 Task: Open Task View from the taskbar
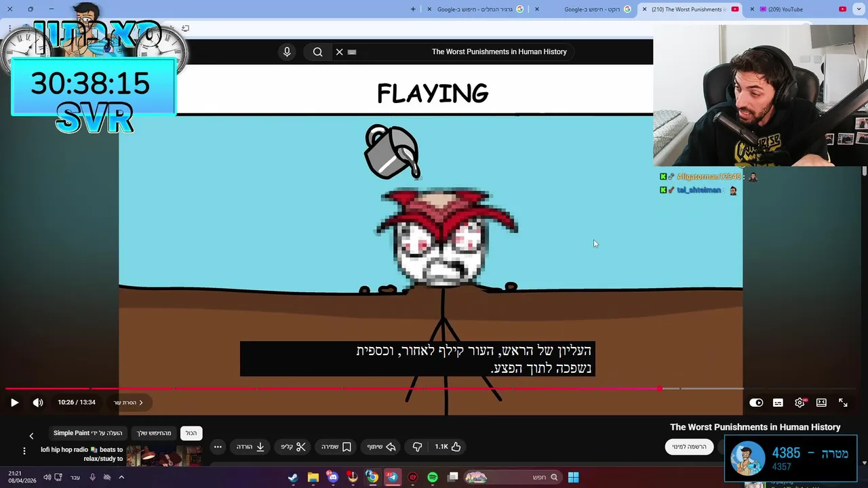pyautogui.click(x=453, y=477)
